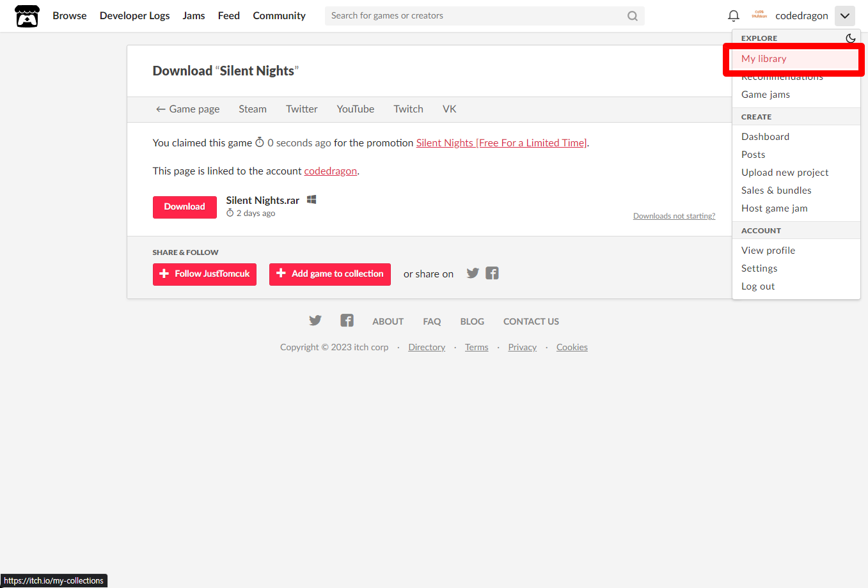Click codedragon username in header

(801, 16)
